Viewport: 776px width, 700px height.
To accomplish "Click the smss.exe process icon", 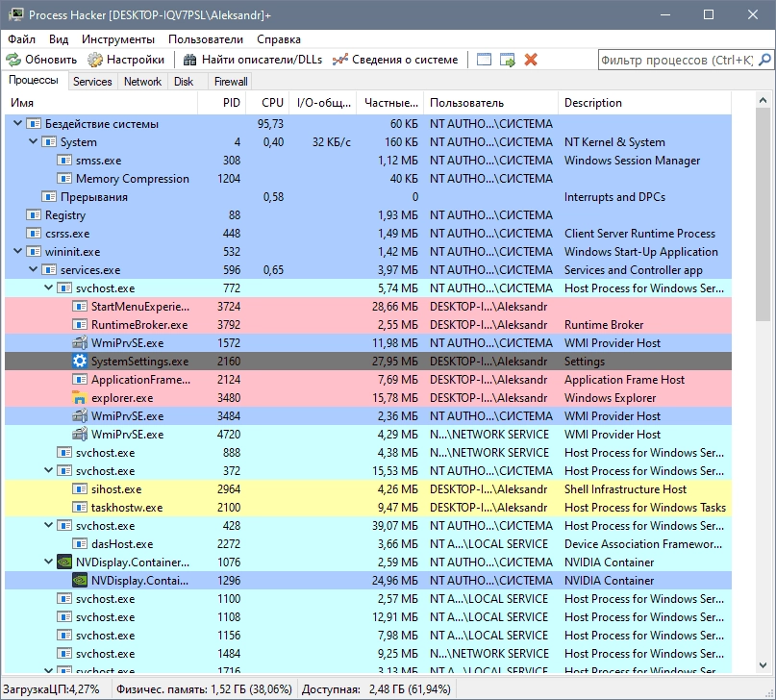I will [x=64, y=161].
